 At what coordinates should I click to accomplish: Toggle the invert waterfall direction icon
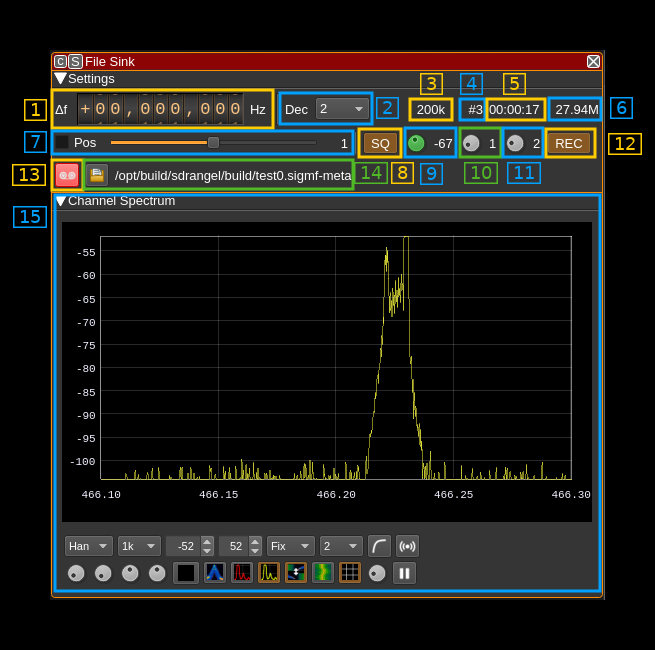(296, 573)
